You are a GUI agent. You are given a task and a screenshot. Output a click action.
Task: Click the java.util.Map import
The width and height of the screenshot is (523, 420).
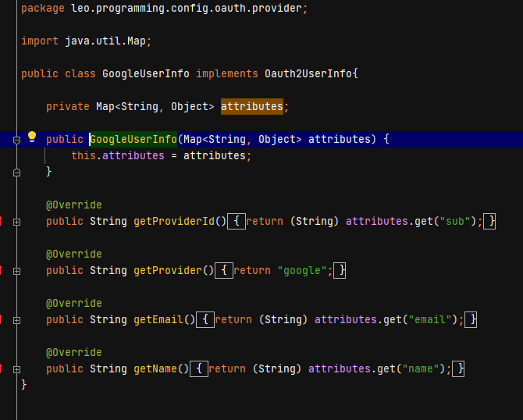point(105,41)
